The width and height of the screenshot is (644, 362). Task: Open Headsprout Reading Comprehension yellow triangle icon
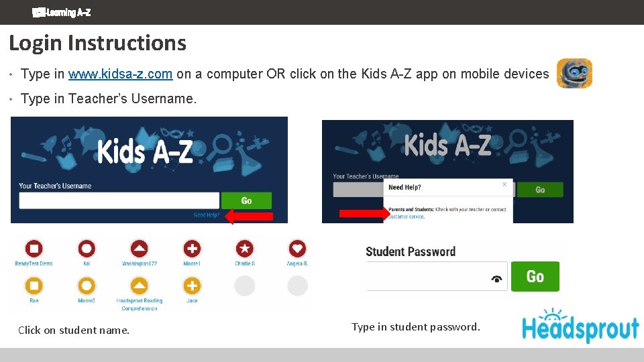(x=139, y=286)
